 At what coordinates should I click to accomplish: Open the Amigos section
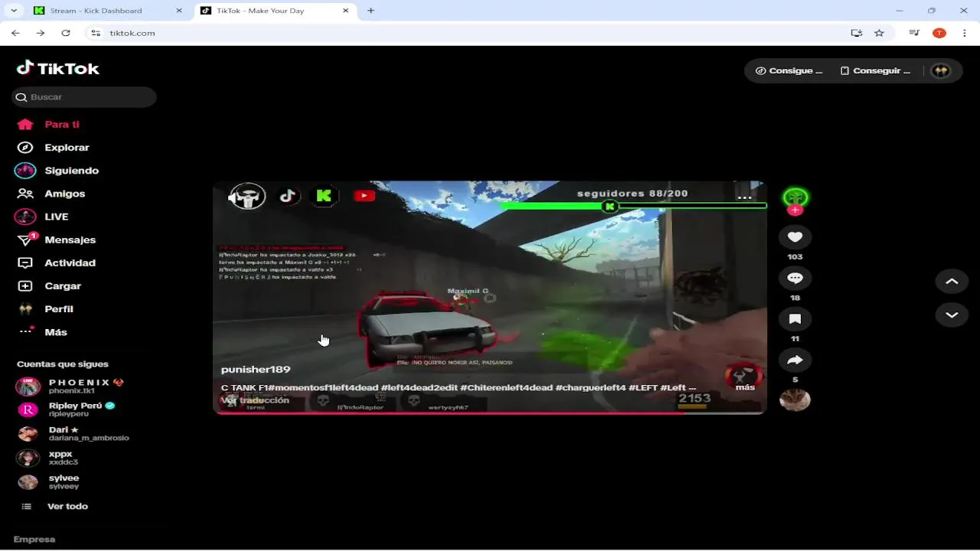point(51,194)
